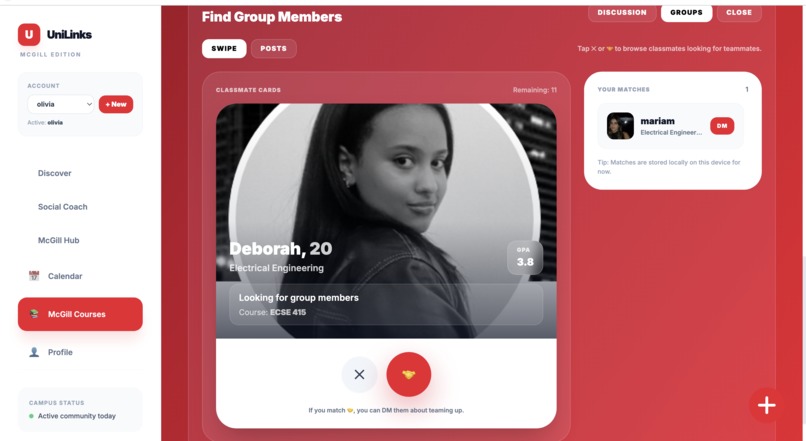DM mariam from your matches
This screenshot has width=806, height=441.
(x=722, y=126)
